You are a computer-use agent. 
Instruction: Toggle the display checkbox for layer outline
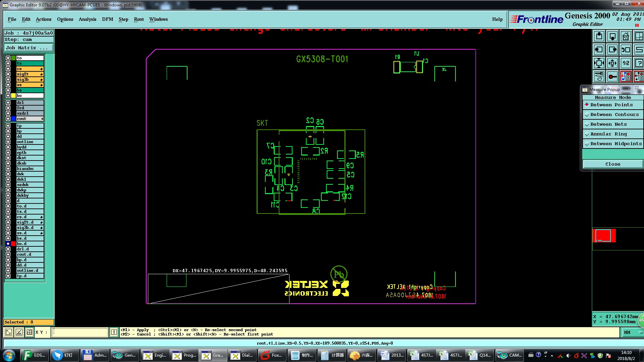[x=8, y=142]
